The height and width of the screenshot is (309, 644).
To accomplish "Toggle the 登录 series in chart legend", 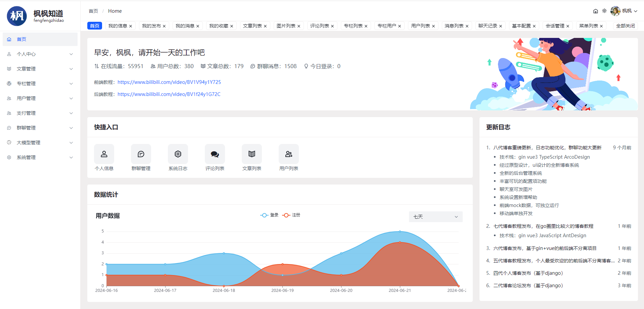I will [270, 215].
